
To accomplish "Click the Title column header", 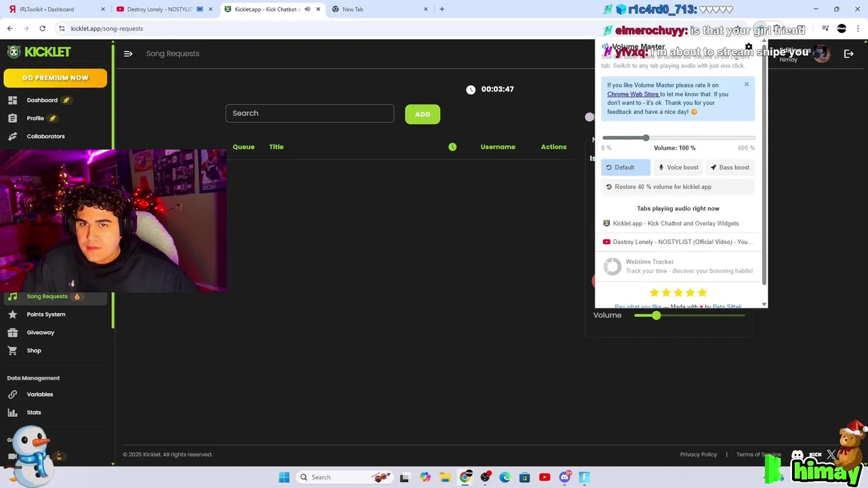I will point(276,147).
